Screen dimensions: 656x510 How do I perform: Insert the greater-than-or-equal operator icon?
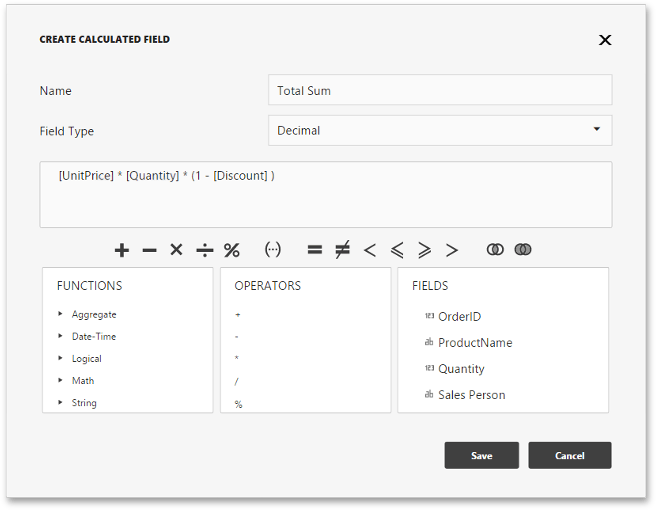click(424, 250)
